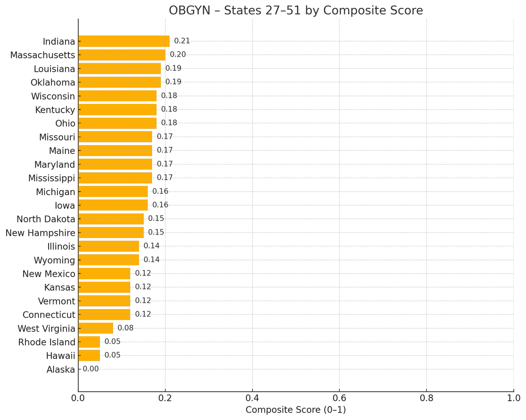526x420 pixels.
Task: Select the 'West Virginia' state label
Action: click(46, 329)
